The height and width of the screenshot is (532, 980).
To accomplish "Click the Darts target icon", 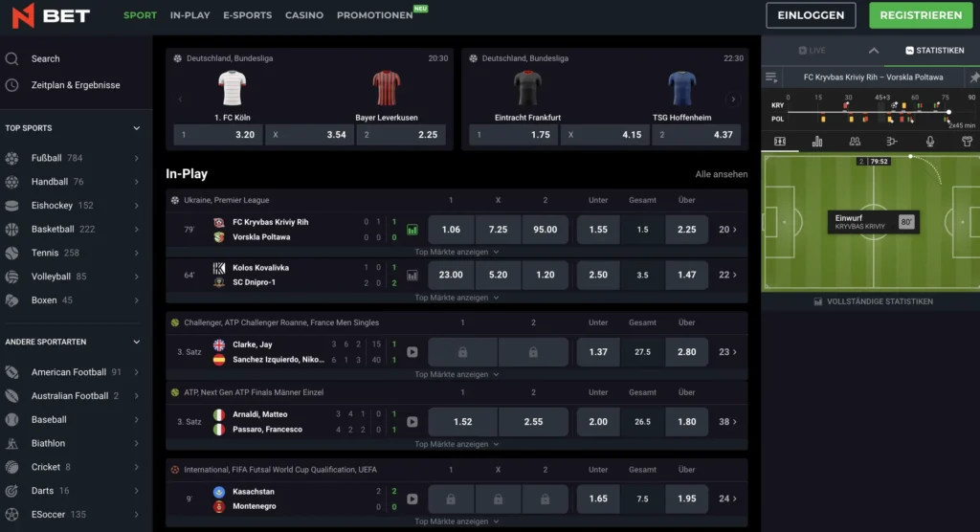I will pyautogui.click(x=11, y=491).
